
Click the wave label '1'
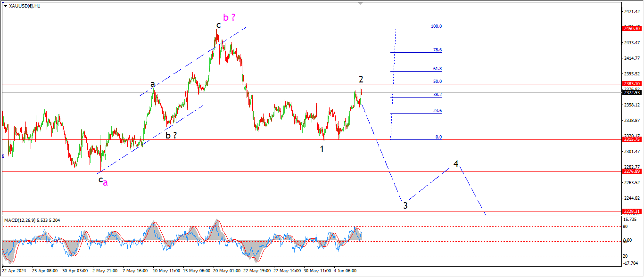coord(322,149)
